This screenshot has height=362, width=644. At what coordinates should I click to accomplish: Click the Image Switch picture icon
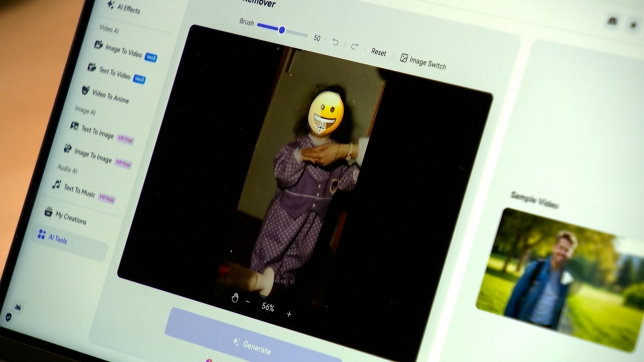tap(404, 58)
